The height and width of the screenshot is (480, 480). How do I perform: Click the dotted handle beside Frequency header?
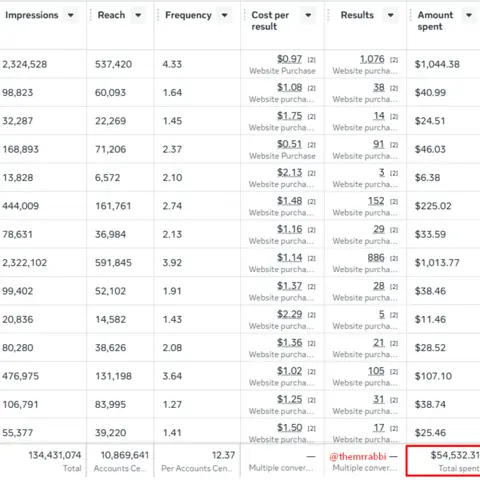click(x=158, y=15)
